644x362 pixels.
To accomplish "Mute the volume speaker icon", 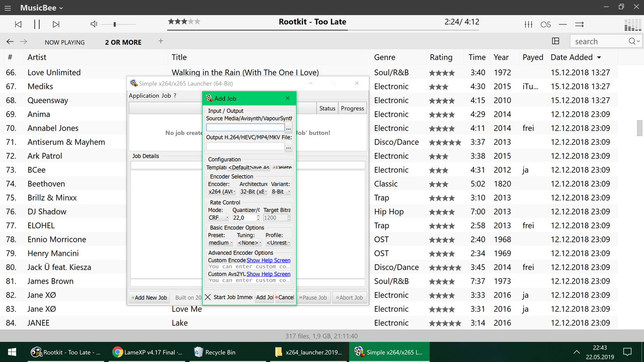I will (x=94, y=24).
